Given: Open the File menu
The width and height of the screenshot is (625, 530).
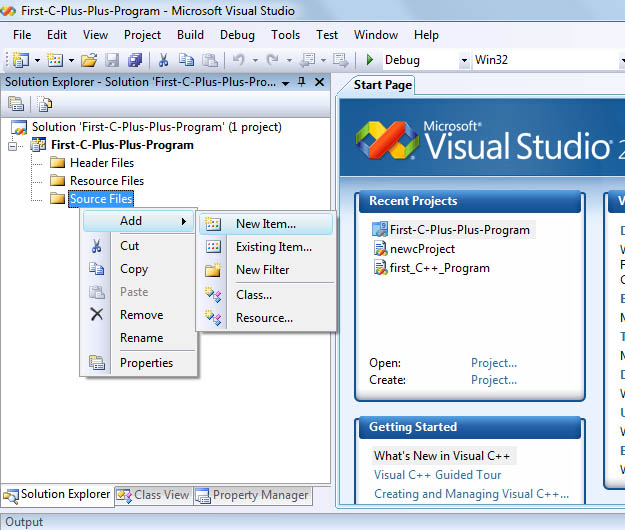Looking at the screenshot, I should 22,35.
